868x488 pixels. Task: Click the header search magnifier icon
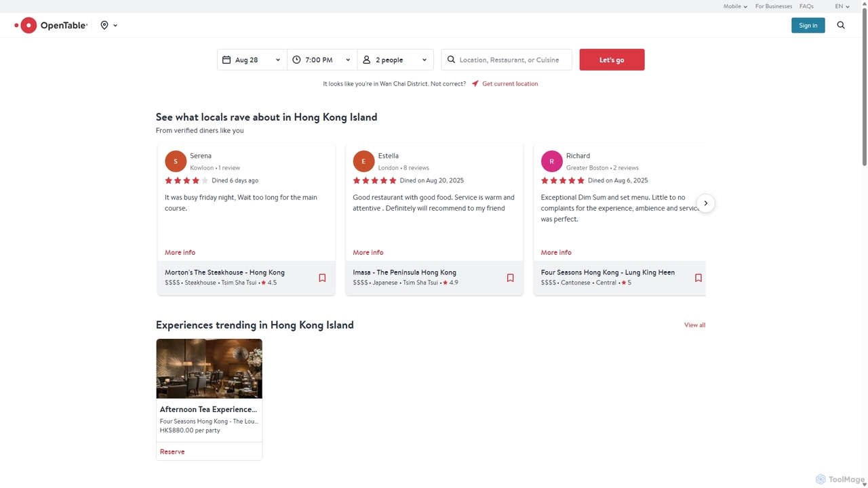click(841, 25)
